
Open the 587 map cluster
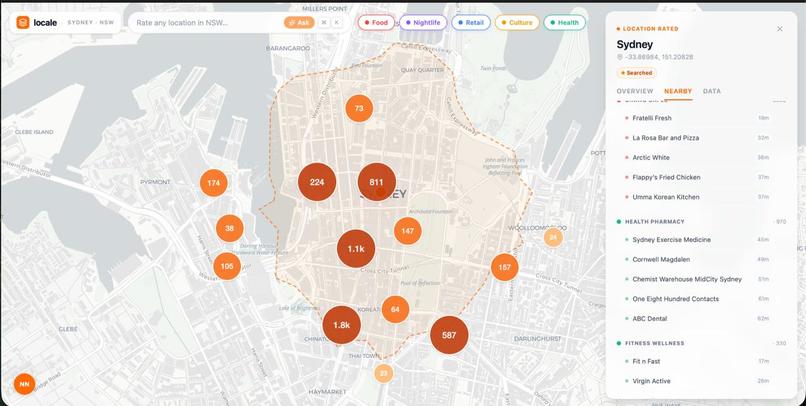pos(449,335)
